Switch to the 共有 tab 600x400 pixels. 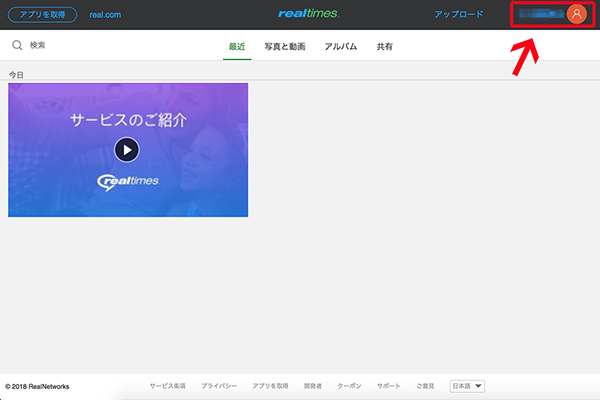(385, 47)
